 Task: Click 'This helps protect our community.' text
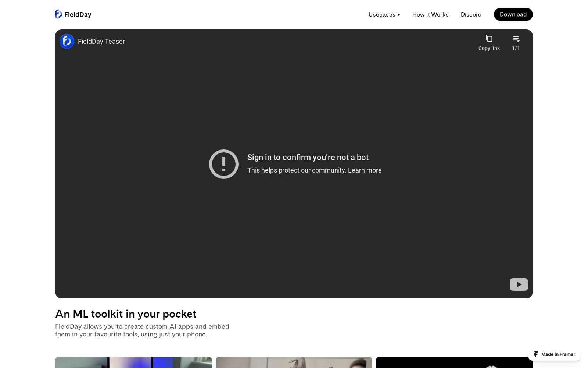(297, 170)
